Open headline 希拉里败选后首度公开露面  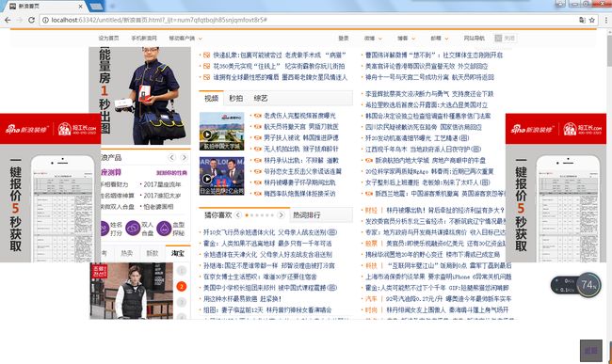point(427,104)
